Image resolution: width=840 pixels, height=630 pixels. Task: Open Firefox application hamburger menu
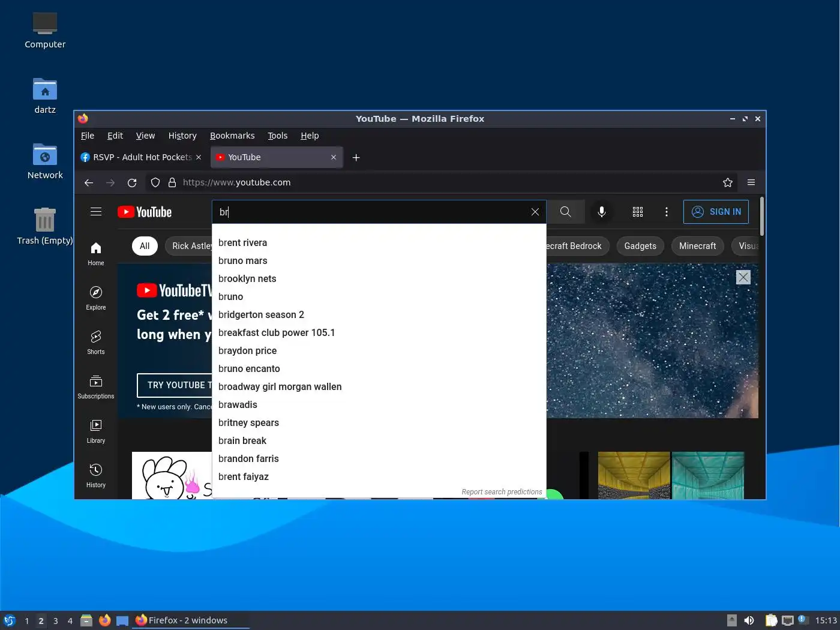click(751, 182)
